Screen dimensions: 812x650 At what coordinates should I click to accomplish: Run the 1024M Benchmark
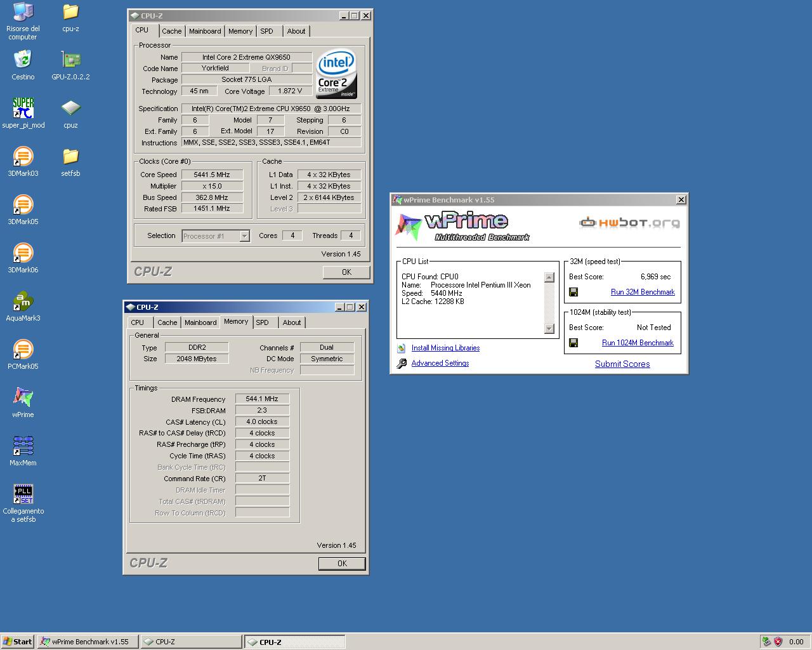pos(638,343)
